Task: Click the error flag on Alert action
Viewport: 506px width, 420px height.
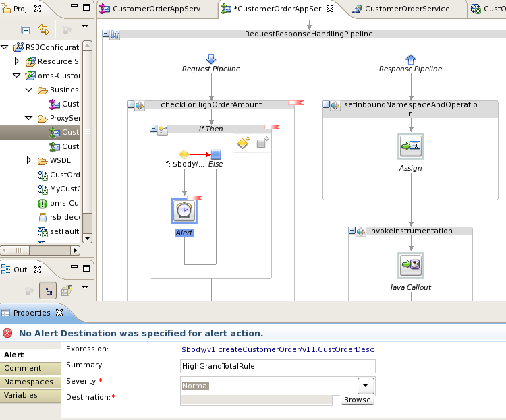Action: pos(195,198)
